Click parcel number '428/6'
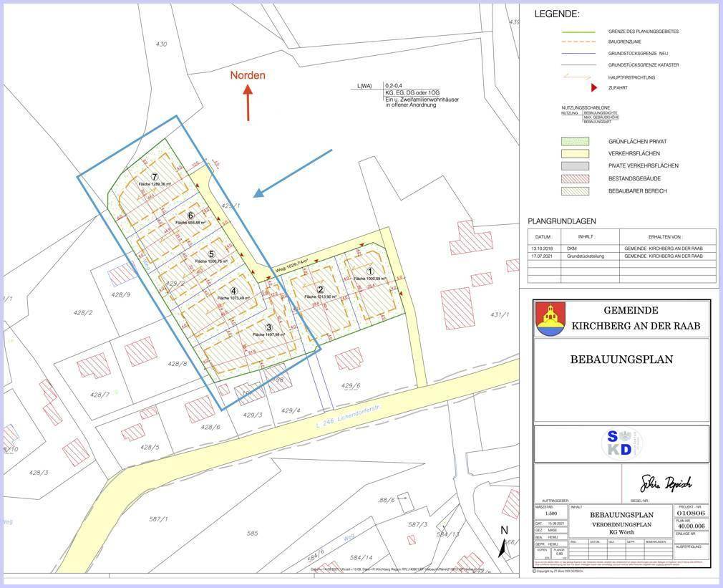723x588 pixels. pyautogui.click(x=210, y=427)
